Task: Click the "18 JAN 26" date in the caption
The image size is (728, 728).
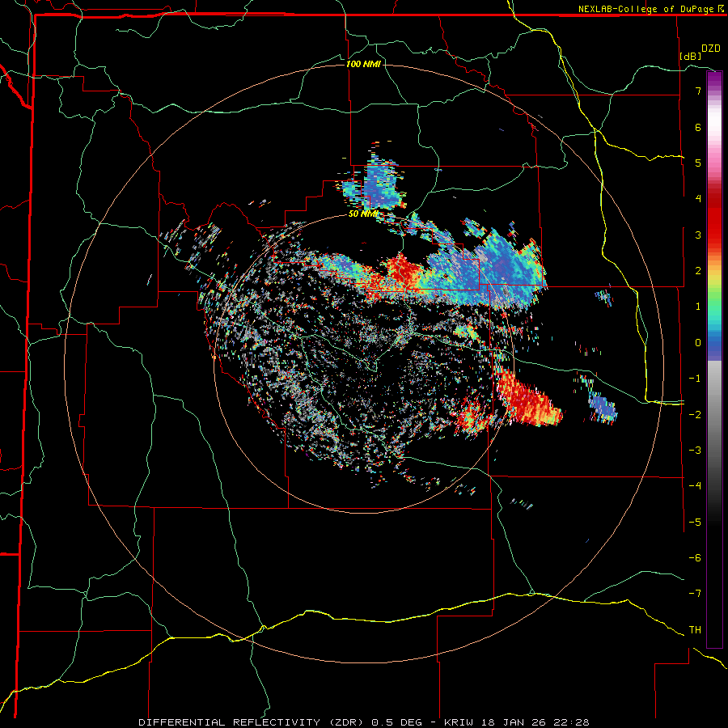Action: tap(515, 722)
